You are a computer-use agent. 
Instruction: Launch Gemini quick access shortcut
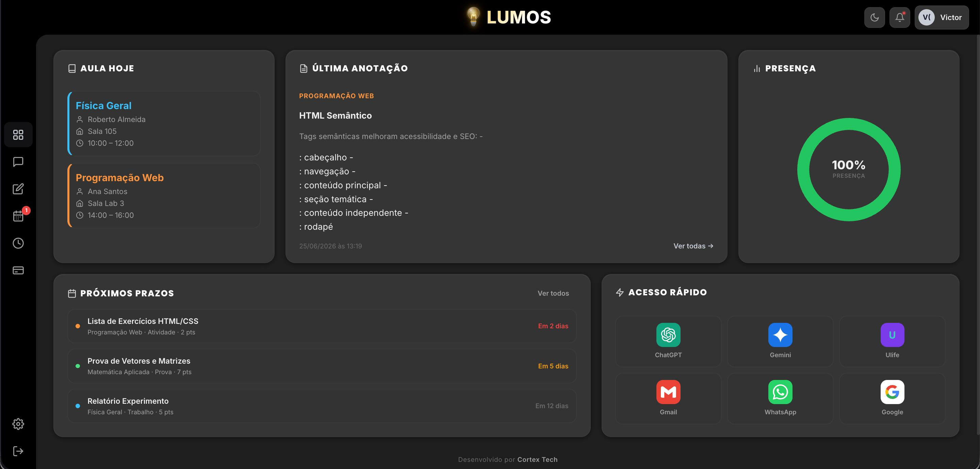[x=780, y=341]
